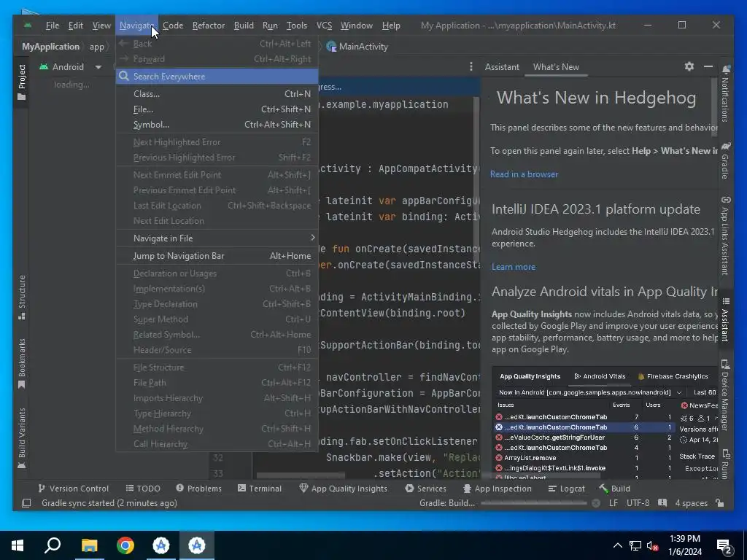747x560 pixels.
Task: Choose Symbol... from the Navigate menu
Action: click(x=217, y=124)
